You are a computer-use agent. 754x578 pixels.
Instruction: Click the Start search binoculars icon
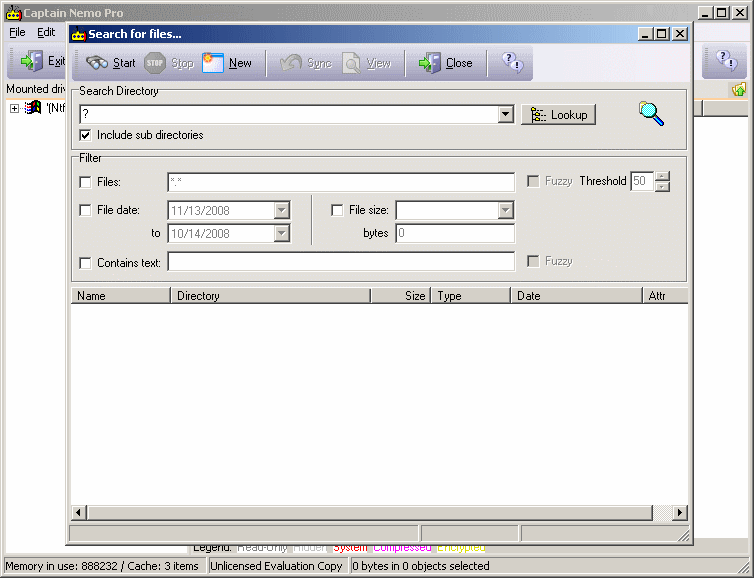(x=98, y=63)
